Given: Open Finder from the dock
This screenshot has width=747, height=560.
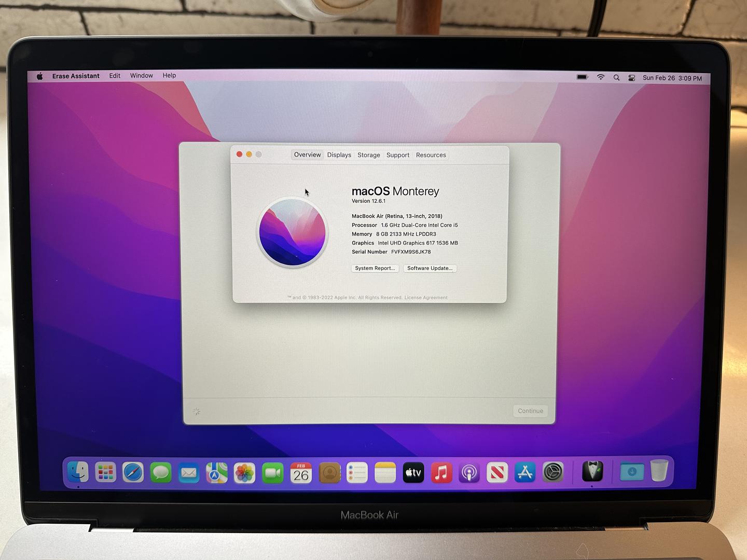Looking at the screenshot, I should click(x=78, y=472).
